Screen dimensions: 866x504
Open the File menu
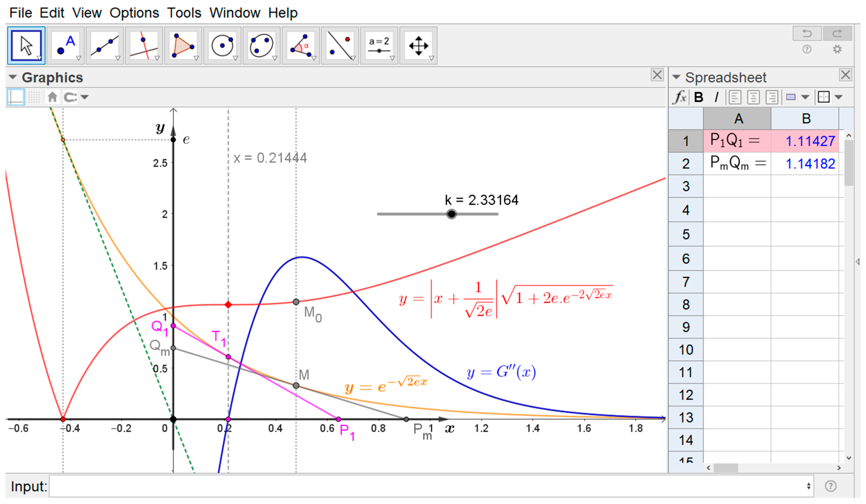tap(21, 13)
